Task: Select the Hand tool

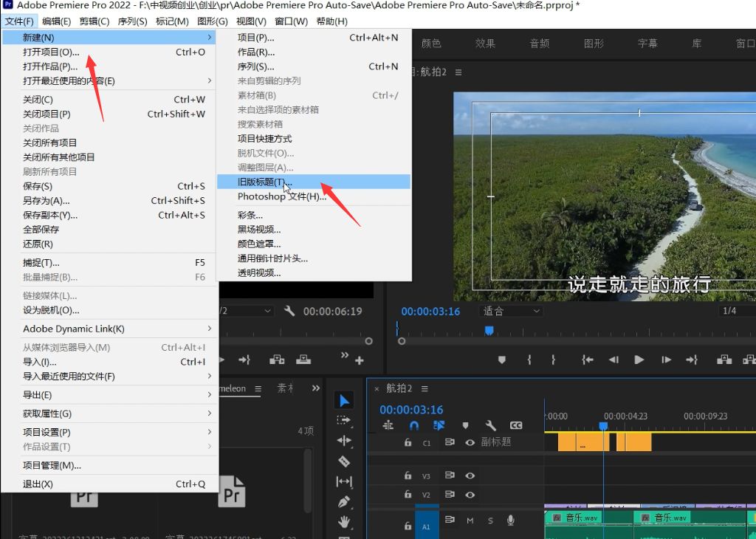Action: (344, 522)
